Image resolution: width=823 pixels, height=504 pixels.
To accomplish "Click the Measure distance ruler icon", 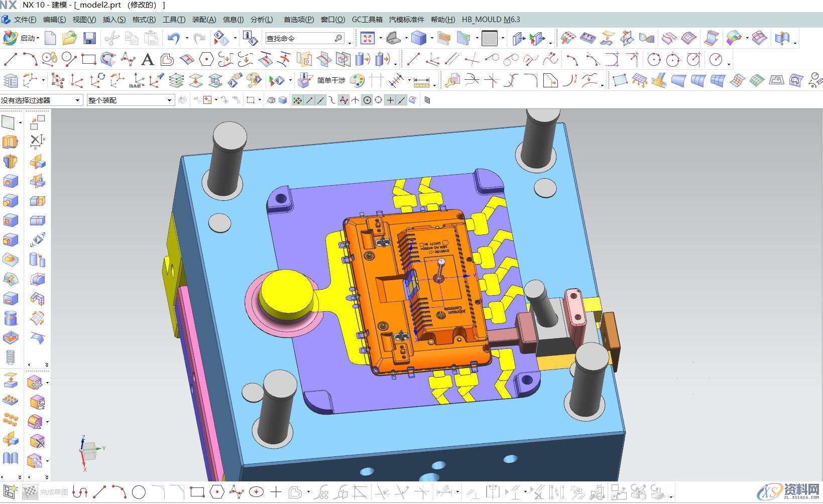I will (421, 80).
